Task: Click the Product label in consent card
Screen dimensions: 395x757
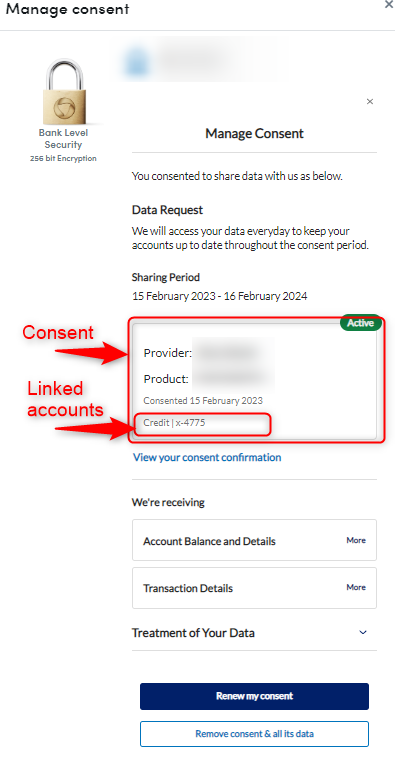Action: [x=166, y=379]
